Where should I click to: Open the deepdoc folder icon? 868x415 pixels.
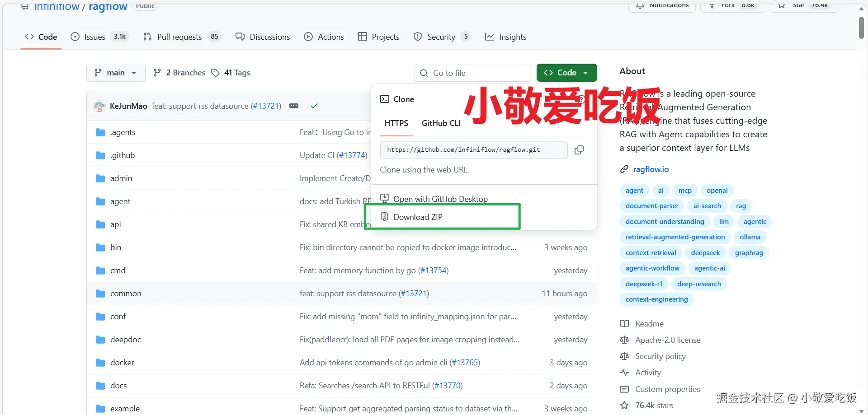tap(100, 340)
